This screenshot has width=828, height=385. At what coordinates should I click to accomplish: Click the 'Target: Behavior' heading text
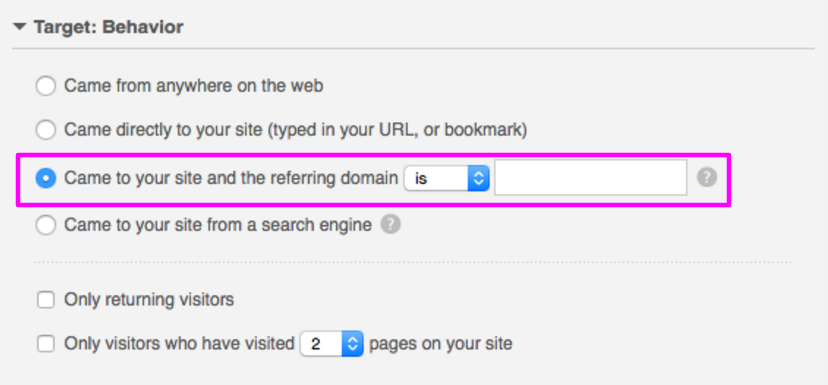click(x=109, y=27)
